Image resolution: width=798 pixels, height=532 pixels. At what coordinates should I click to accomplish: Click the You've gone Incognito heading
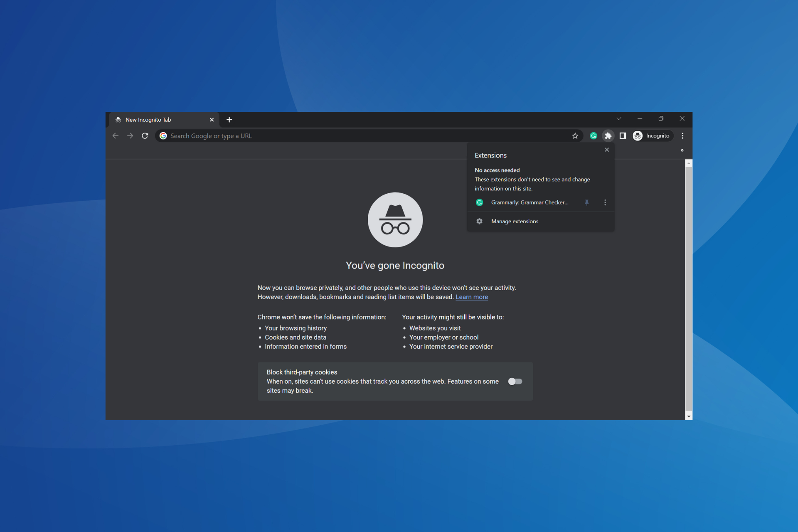pyautogui.click(x=395, y=266)
